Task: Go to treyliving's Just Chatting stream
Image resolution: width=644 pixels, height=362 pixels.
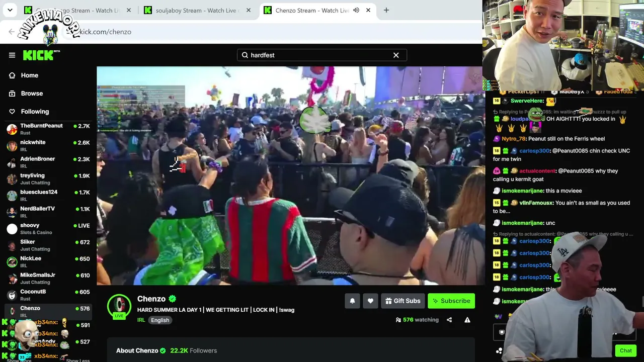Action: point(48,179)
